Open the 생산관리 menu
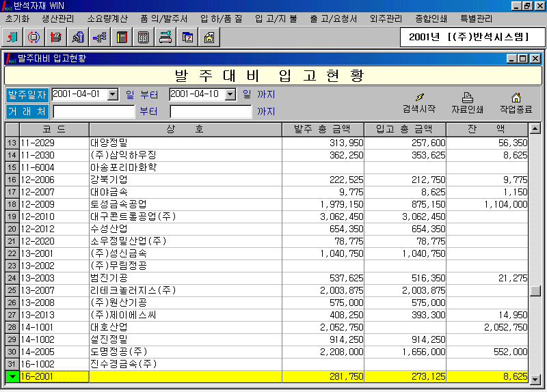 click(58, 18)
